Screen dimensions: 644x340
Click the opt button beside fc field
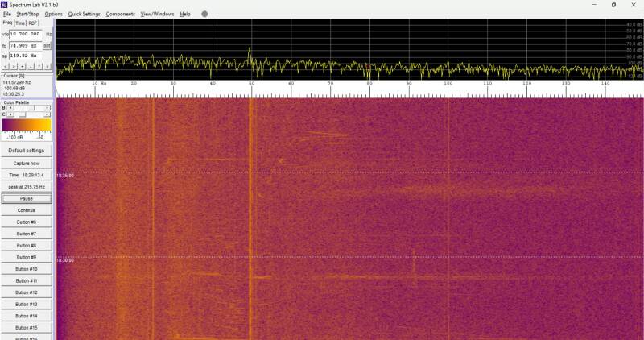click(x=47, y=46)
